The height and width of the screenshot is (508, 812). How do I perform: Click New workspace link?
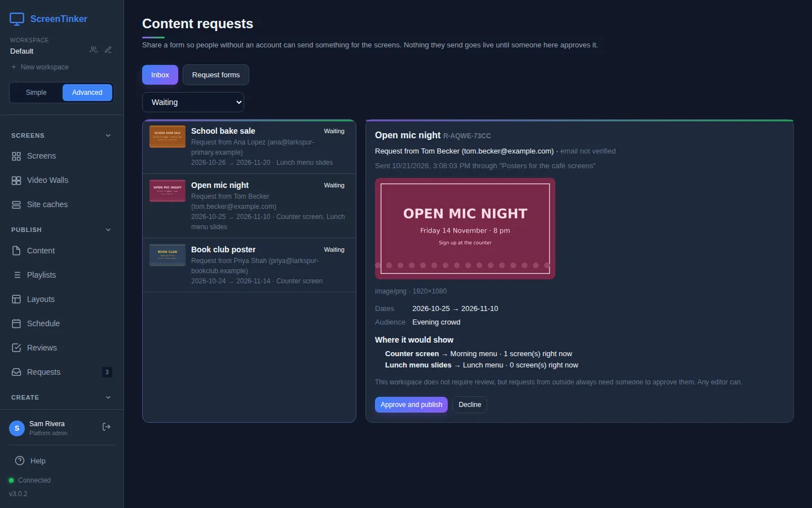tap(39, 67)
